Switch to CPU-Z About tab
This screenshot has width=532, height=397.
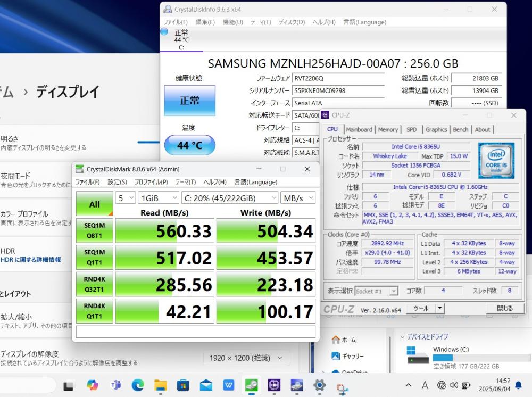483,130
